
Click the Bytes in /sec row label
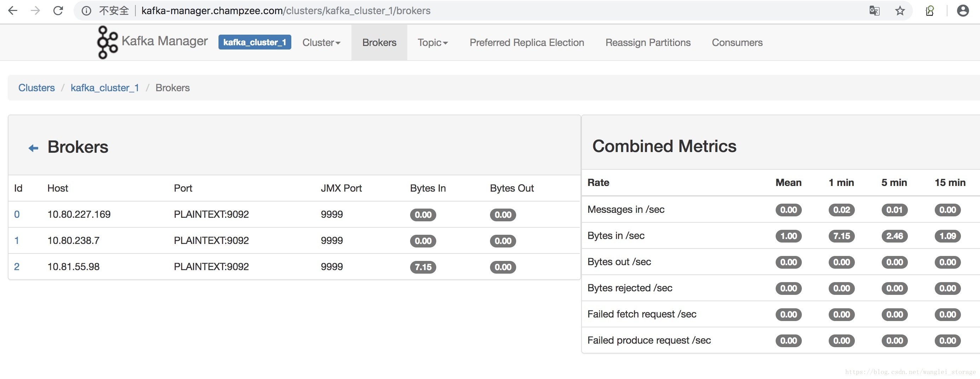click(x=616, y=235)
